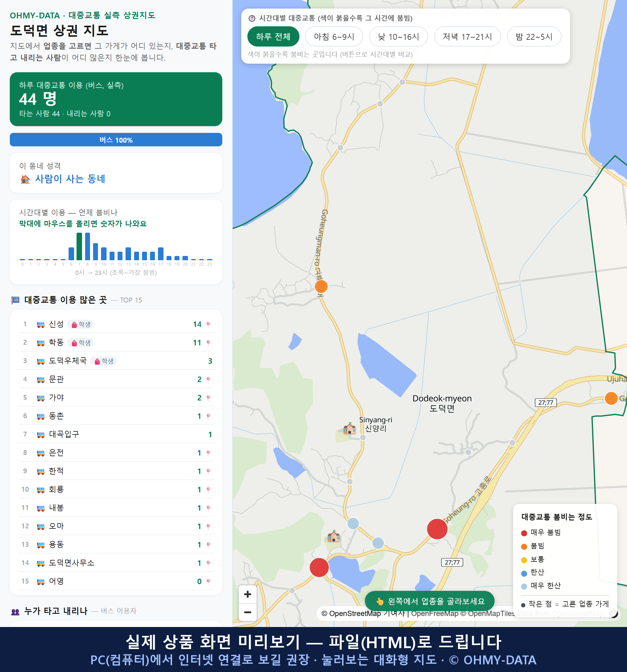627x672 pixels.
Task: Click the school building icon near Sinyang-ri
Action: 350,428
